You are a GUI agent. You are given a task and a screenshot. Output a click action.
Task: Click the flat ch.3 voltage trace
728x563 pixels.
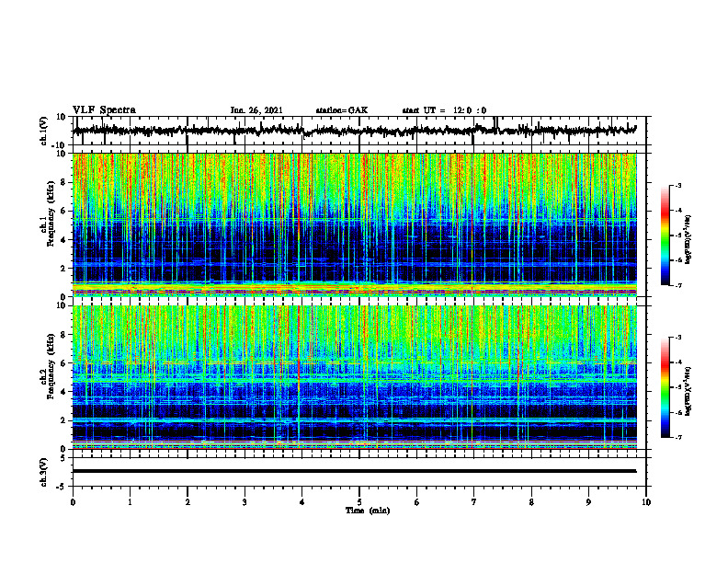click(x=354, y=471)
